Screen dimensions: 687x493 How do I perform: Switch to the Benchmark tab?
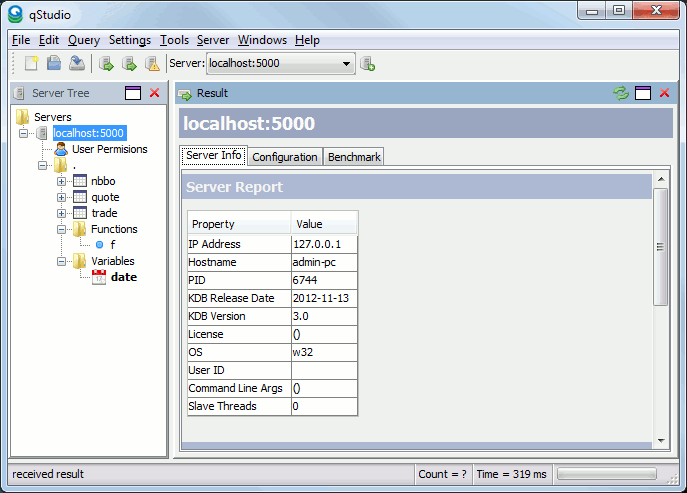[354, 157]
